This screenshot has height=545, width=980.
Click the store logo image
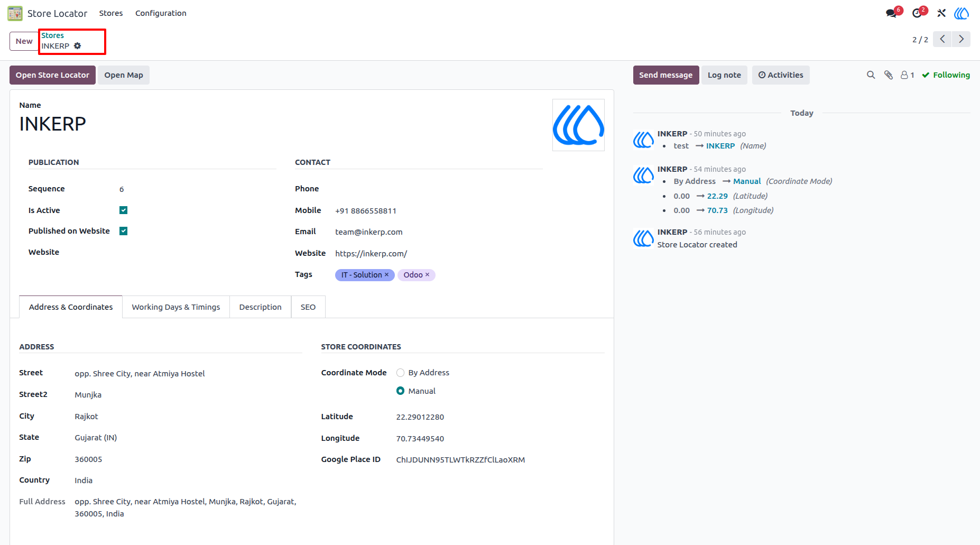[578, 125]
